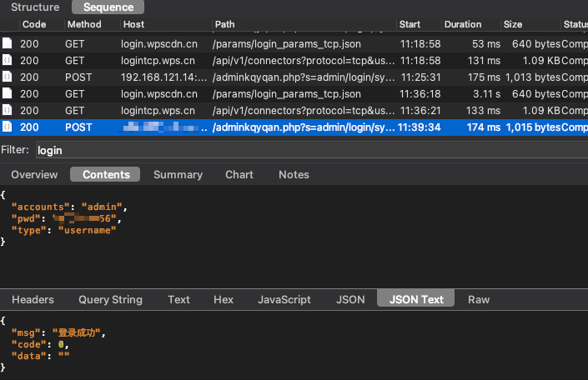Click document icon of 11:18:58 login.wpscdn.cn row
Viewport: 588px width, 380px height.
tap(8, 43)
